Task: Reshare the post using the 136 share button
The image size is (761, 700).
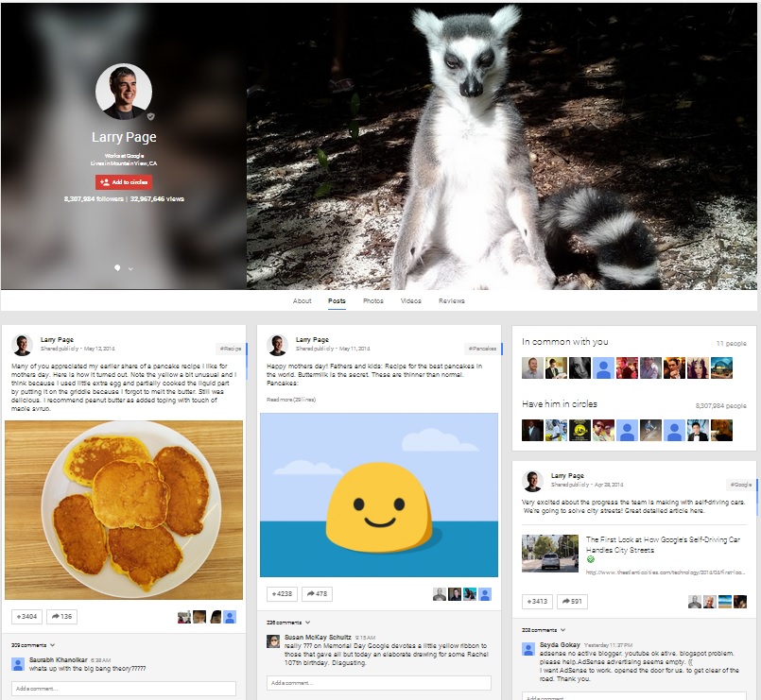Action: [61, 617]
